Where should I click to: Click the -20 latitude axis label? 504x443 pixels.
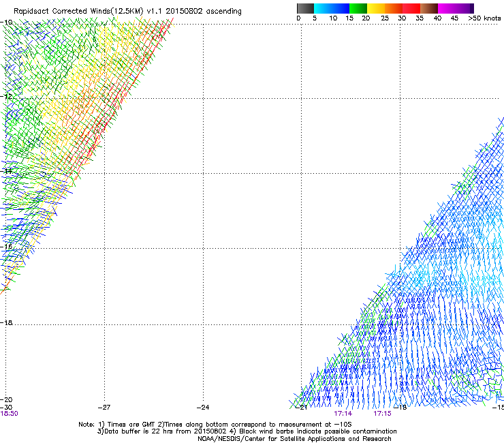coord(6,399)
